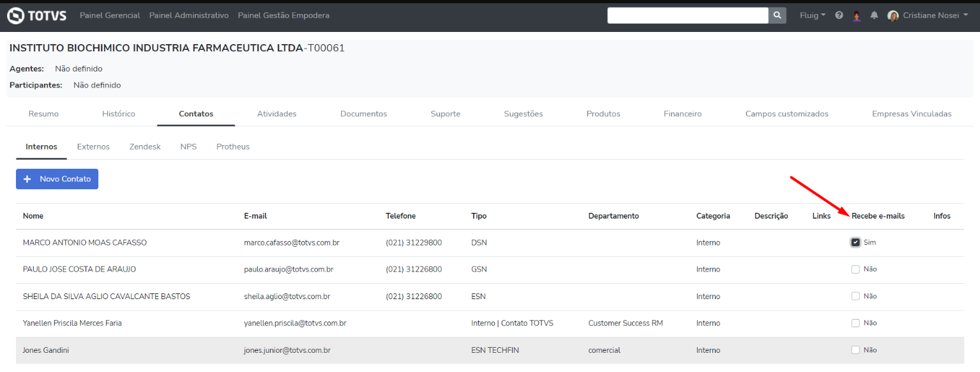The height and width of the screenshot is (372, 980).
Task: Go to the Suporte tab
Action: [x=446, y=114]
